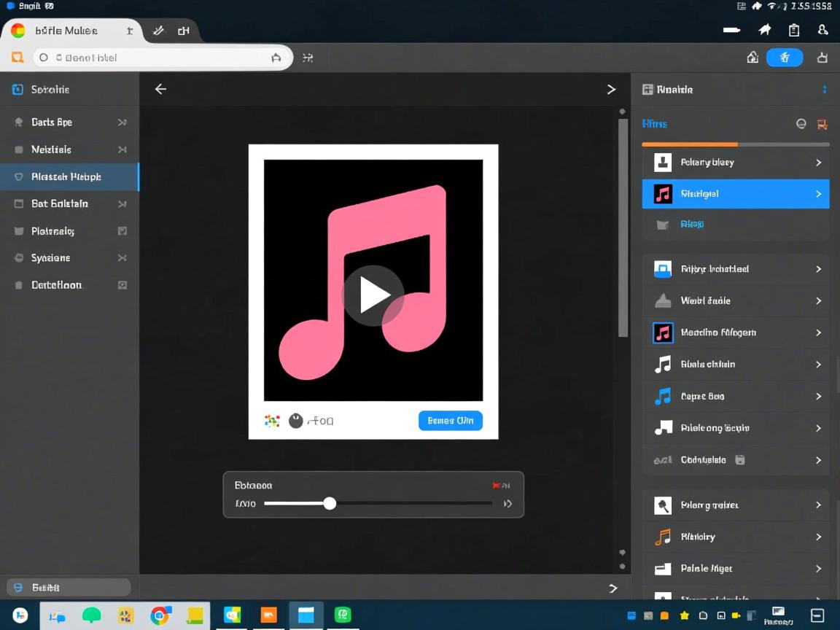Click the blue music note icon in right panel

pos(662,397)
